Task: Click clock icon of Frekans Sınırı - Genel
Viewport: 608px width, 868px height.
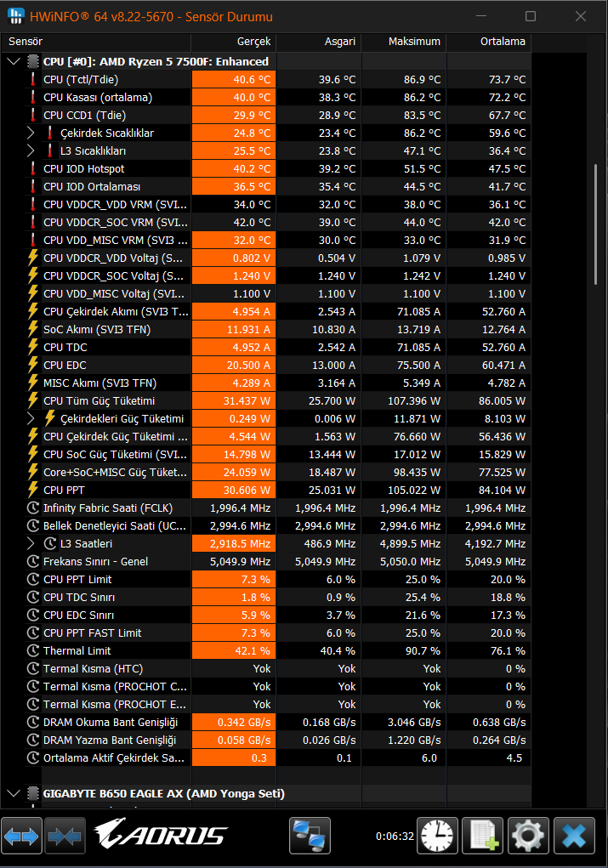Action: (32, 561)
